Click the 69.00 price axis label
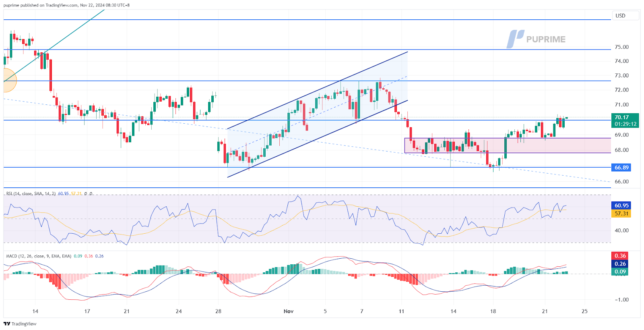This screenshot has width=644, height=330. pyautogui.click(x=621, y=135)
